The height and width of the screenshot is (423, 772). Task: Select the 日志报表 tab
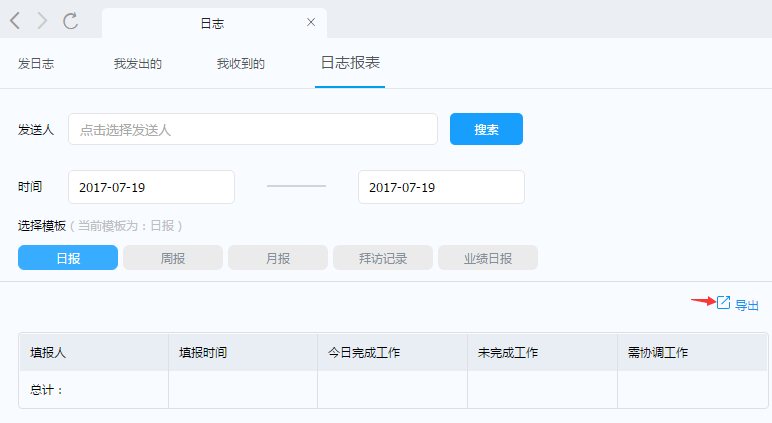click(x=350, y=63)
